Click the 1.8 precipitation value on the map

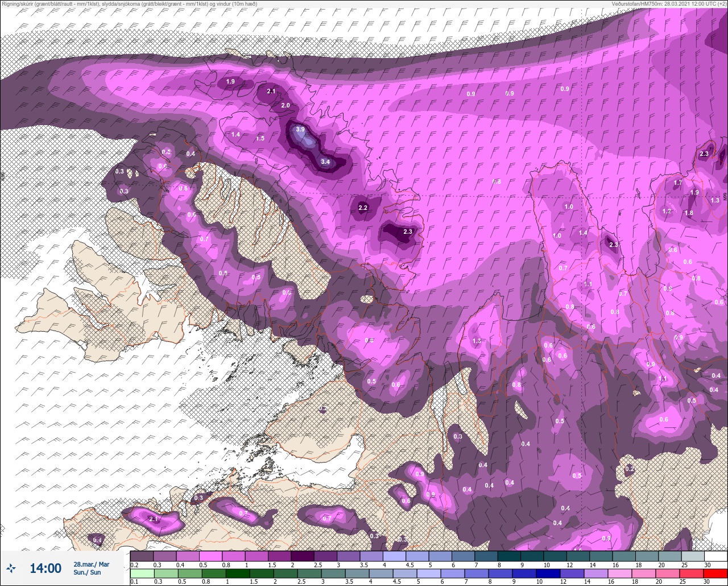[689, 213]
